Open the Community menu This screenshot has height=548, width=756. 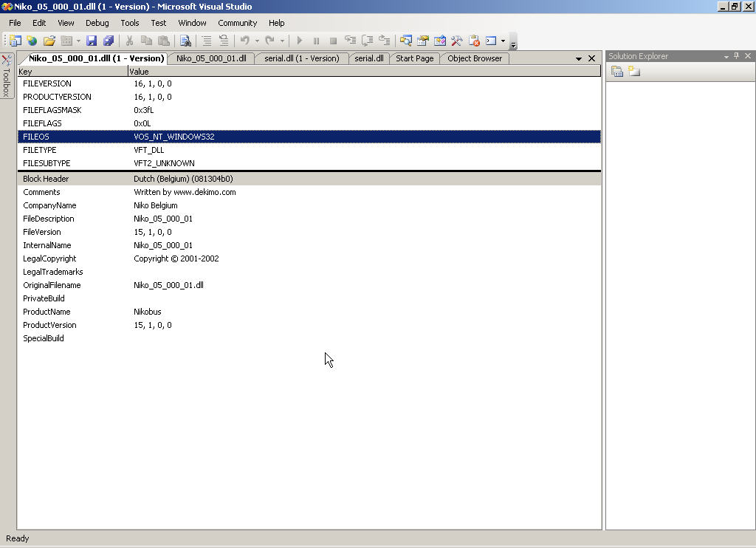point(237,23)
